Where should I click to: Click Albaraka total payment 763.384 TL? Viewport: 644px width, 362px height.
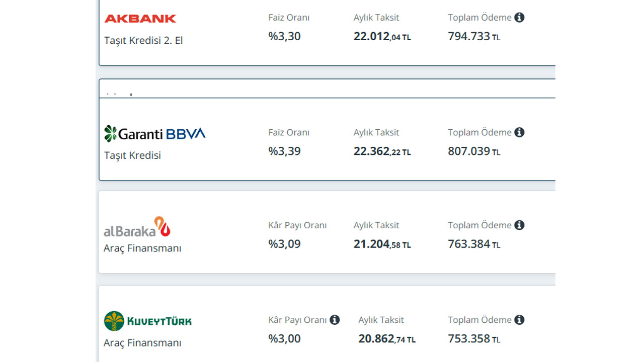473,244
